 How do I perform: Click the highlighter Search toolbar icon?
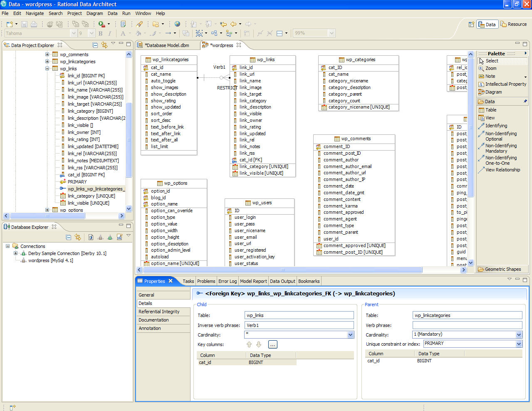pos(140,24)
